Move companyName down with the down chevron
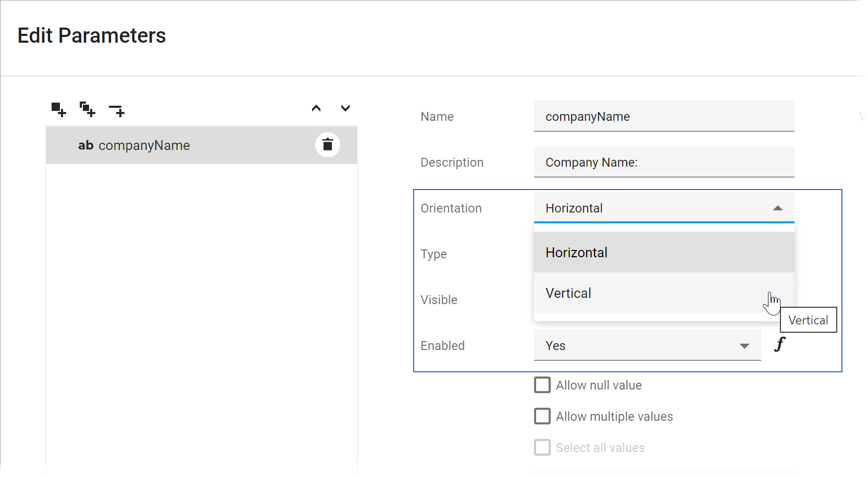The image size is (868, 477). click(345, 108)
